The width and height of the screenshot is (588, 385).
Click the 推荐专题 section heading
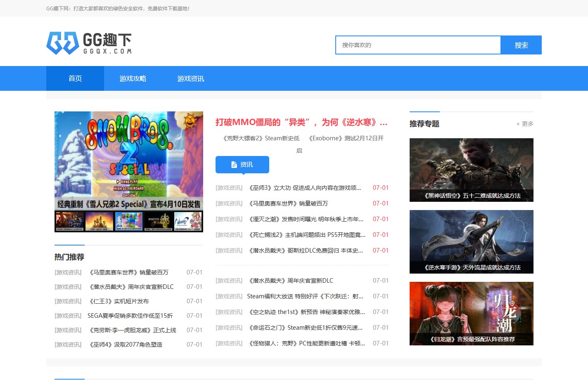pos(424,124)
